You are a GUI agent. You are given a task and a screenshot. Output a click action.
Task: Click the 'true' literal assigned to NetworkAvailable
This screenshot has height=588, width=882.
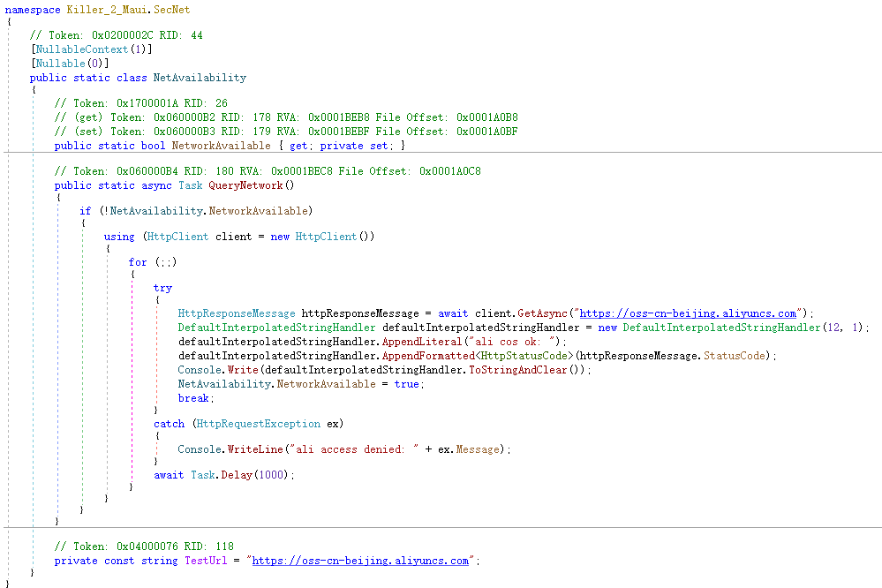point(407,384)
